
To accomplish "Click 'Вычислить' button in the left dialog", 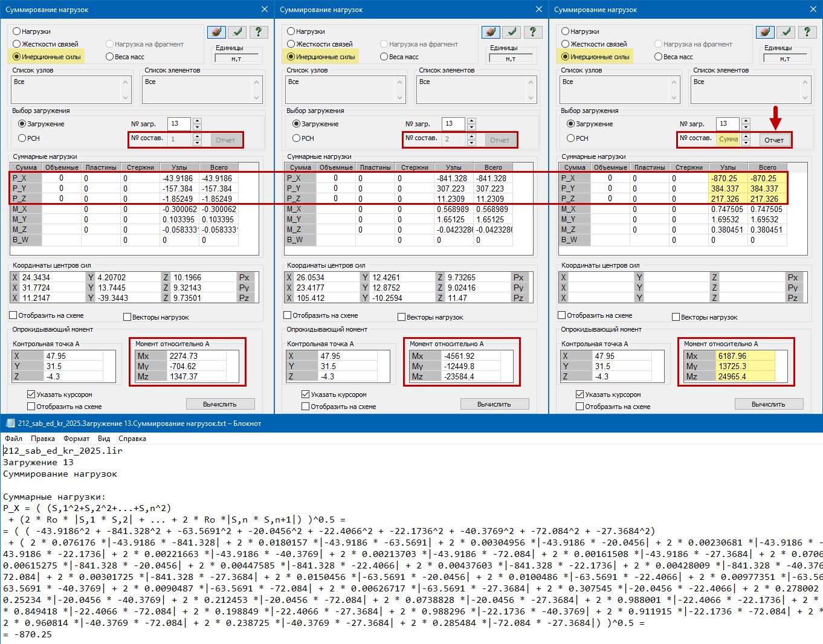I will click(220, 404).
